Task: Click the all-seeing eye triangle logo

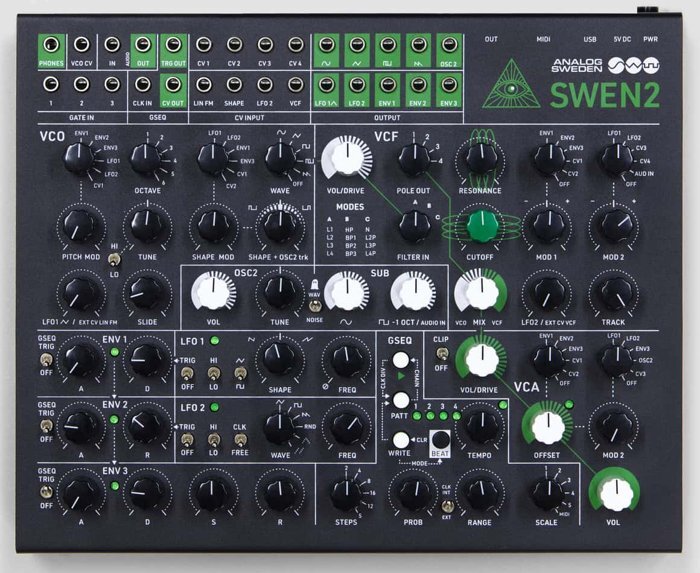Action: point(511,85)
